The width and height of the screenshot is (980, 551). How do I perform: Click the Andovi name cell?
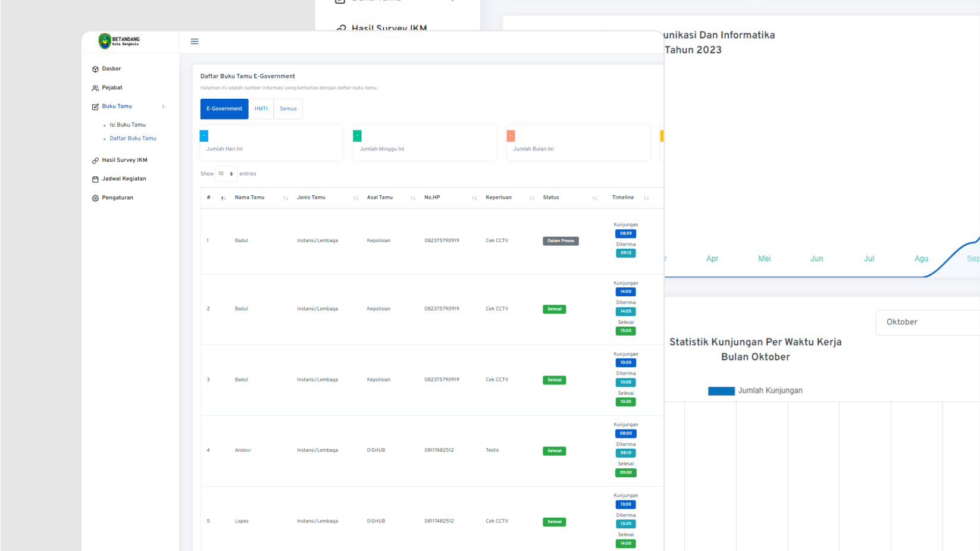click(243, 450)
